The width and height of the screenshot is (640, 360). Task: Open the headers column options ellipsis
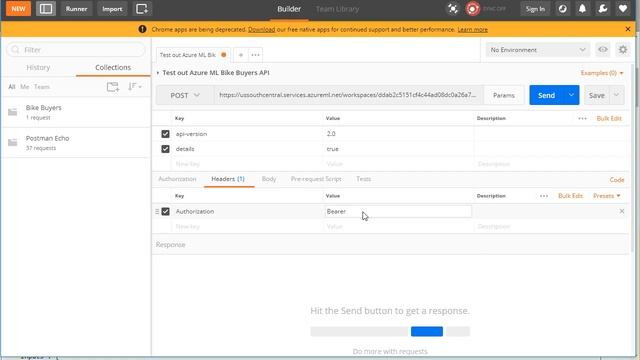click(544, 196)
